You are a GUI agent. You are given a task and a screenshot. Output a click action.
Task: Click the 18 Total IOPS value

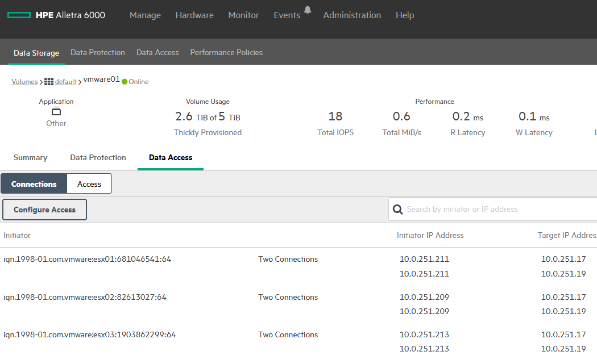point(335,116)
